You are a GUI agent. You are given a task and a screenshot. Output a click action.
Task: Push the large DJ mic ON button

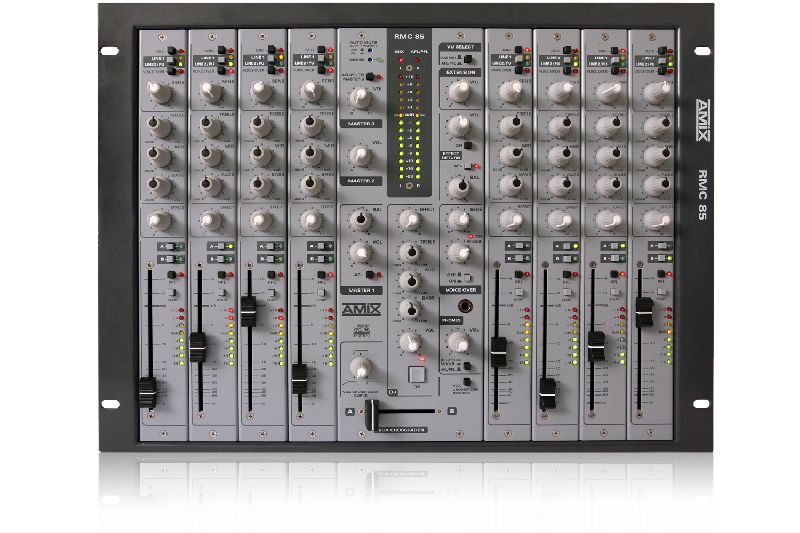point(417,374)
